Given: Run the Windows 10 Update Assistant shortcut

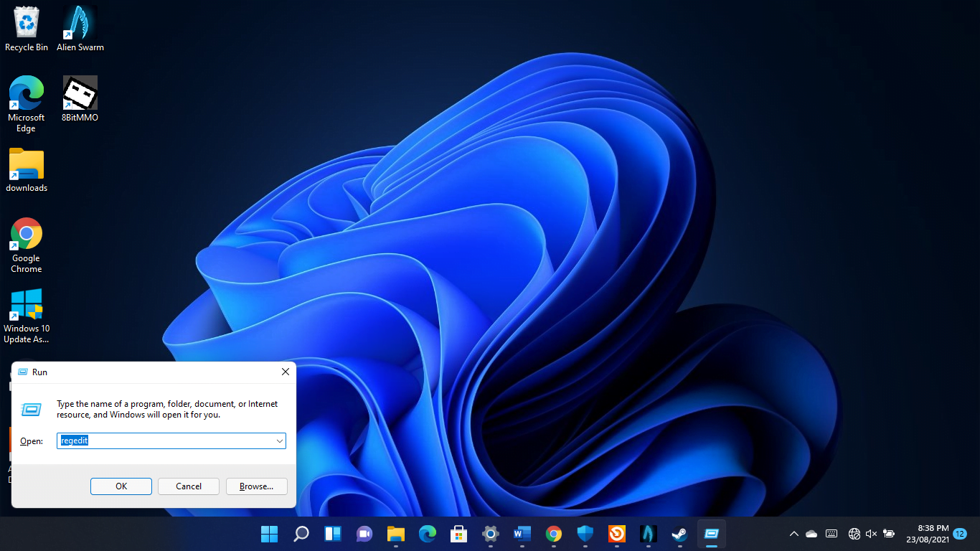Looking at the screenshot, I should tap(27, 303).
